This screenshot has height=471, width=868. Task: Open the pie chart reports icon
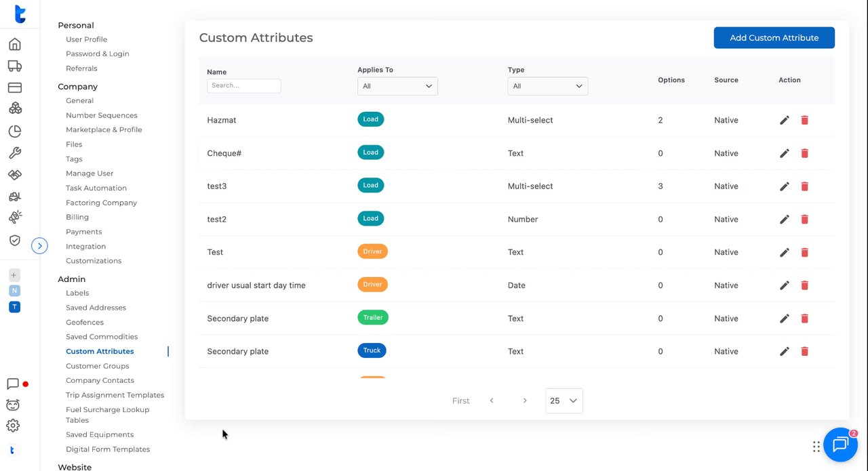14,131
